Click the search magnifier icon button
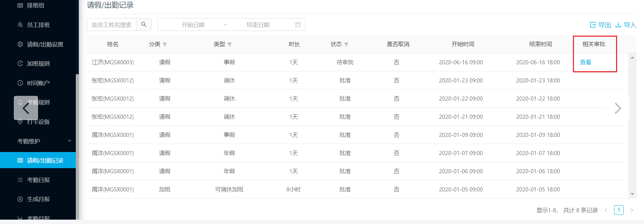The height and width of the screenshot is (224, 644). 144,25
